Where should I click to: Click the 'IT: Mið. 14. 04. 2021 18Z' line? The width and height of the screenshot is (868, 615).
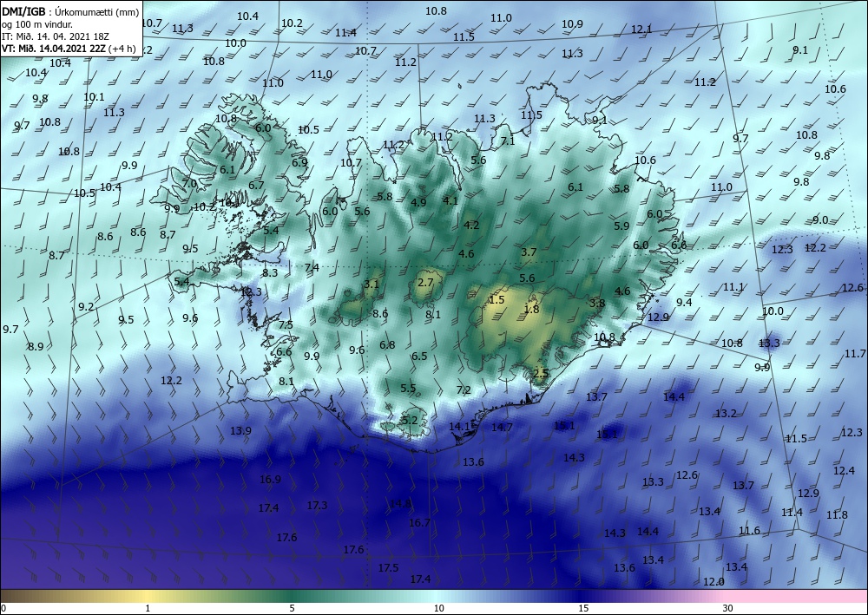56,36
